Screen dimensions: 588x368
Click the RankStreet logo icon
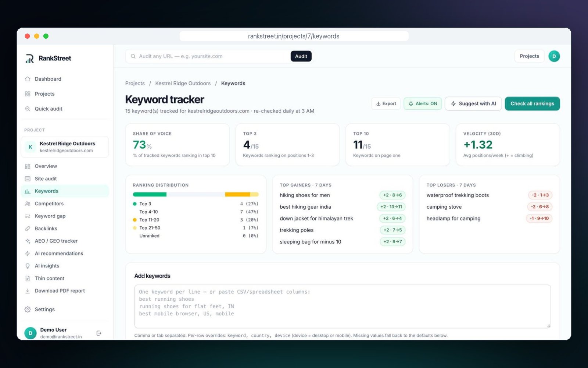tap(30, 59)
